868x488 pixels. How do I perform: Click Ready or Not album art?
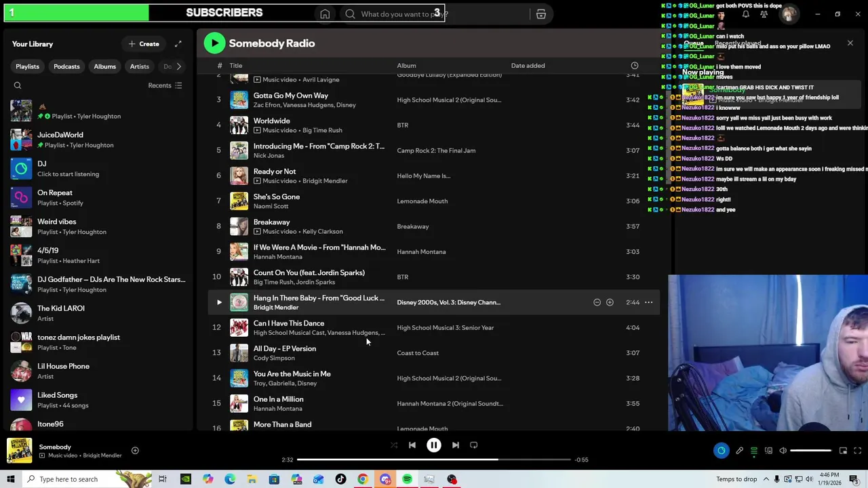[239, 176]
